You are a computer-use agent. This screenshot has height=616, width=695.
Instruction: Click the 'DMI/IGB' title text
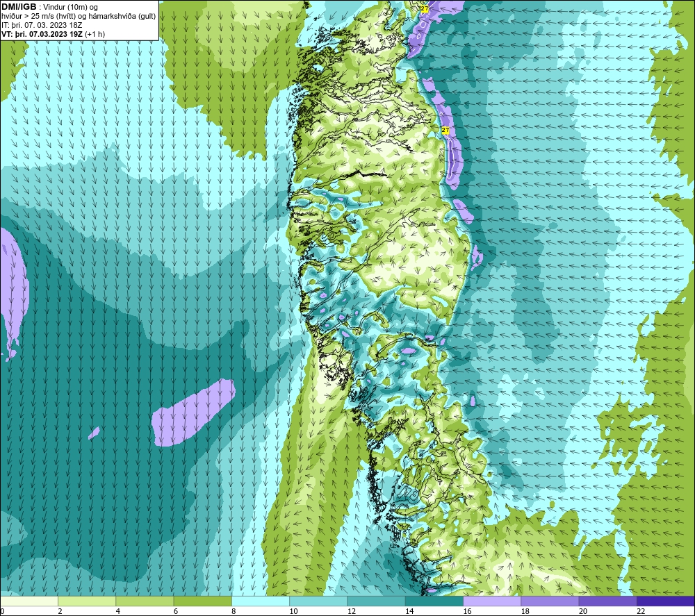pyautogui.click(x=19, y=7)
